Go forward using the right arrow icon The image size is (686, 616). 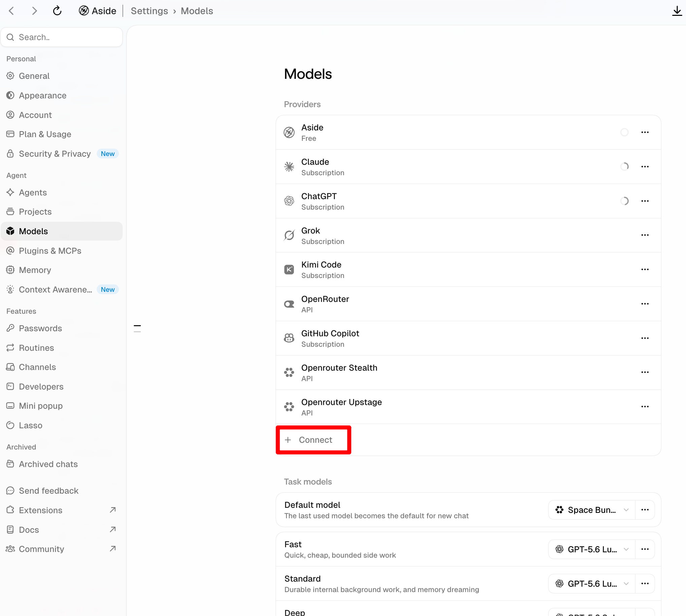(34, 11)
